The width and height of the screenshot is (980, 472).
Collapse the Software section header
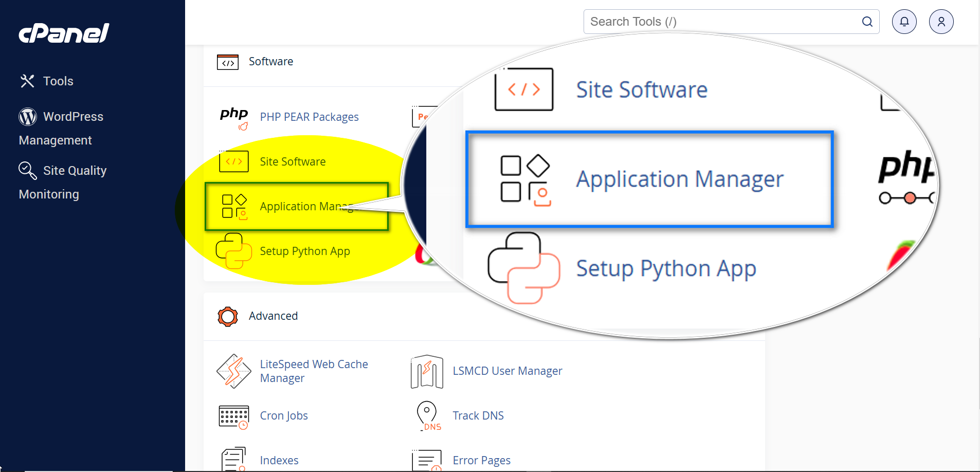(x=270, y=62)
